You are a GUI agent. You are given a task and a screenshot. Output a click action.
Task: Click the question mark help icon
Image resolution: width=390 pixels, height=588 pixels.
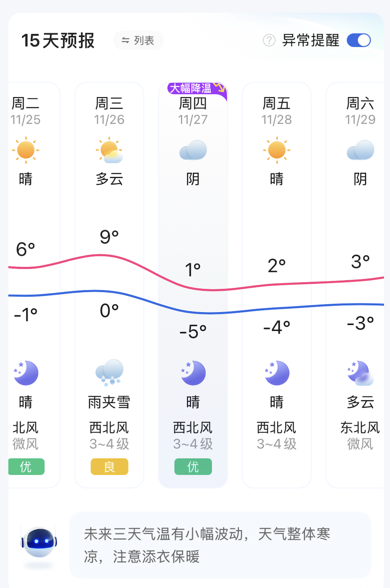pos(269,41)
